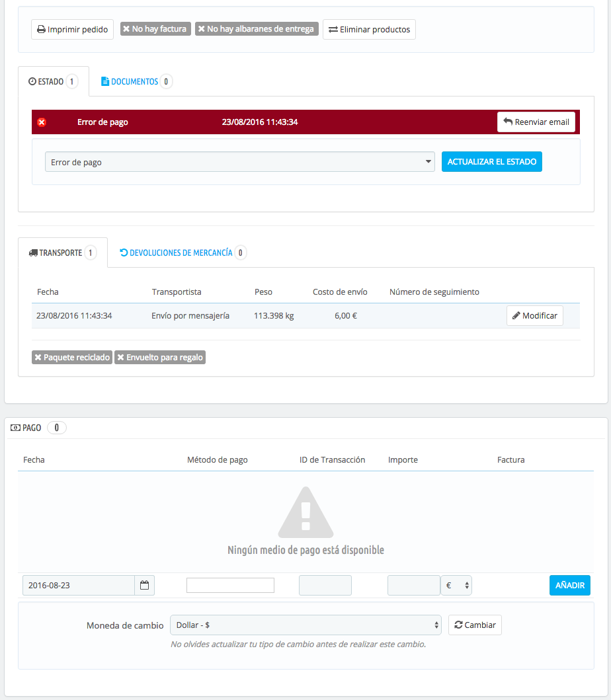611x700 pixels.
Task: Click Eliminar productos button
Action: tap(369, 30)
